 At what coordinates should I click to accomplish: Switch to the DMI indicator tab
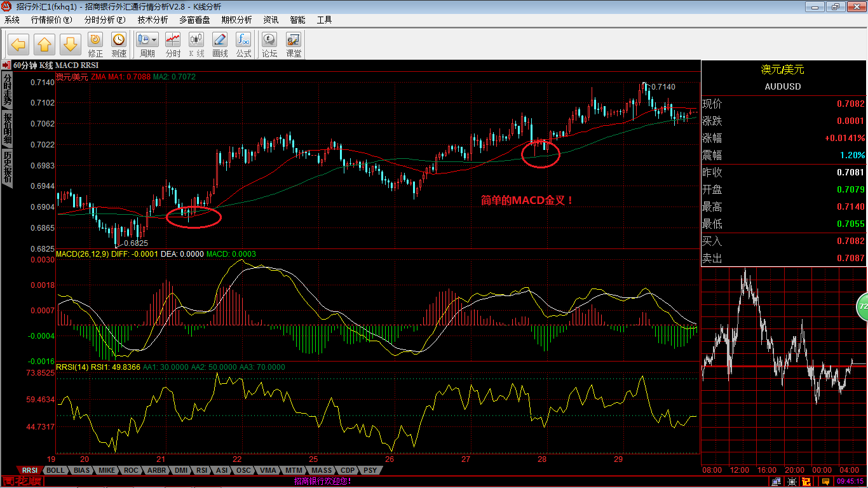tap(181, 470)
